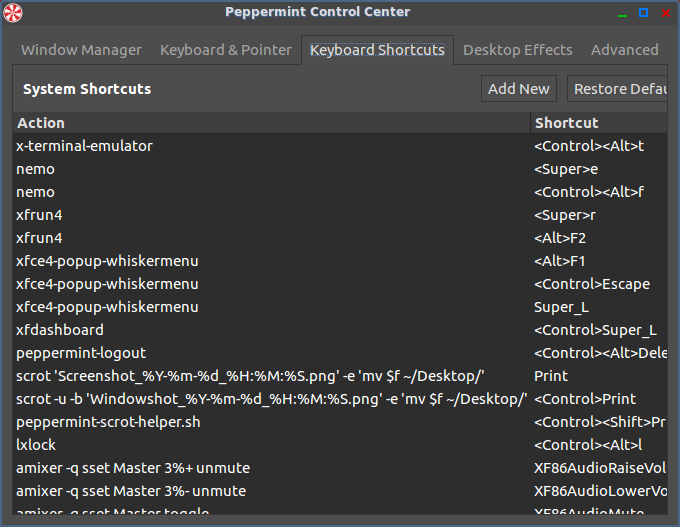The image size is (680, 527).
Task: Click the <Control>Print shortcut cell
Action: (x=599, y=399)
